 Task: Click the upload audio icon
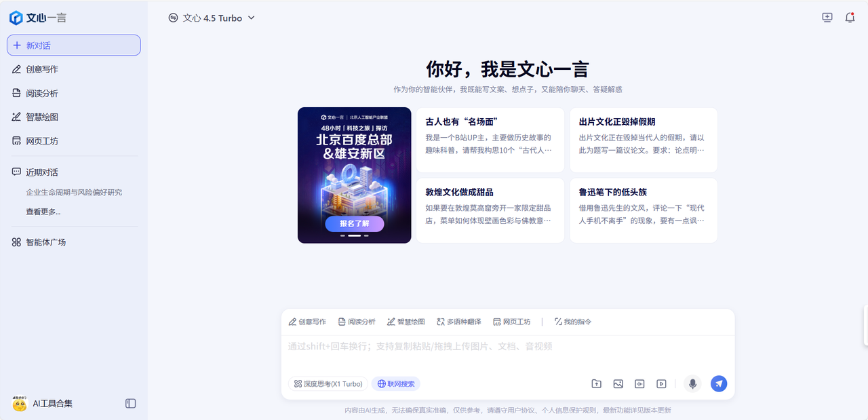[639, 384]
